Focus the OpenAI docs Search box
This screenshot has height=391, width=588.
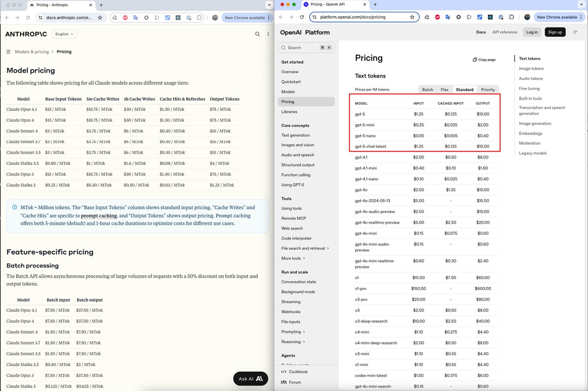[x=306, y=48]
